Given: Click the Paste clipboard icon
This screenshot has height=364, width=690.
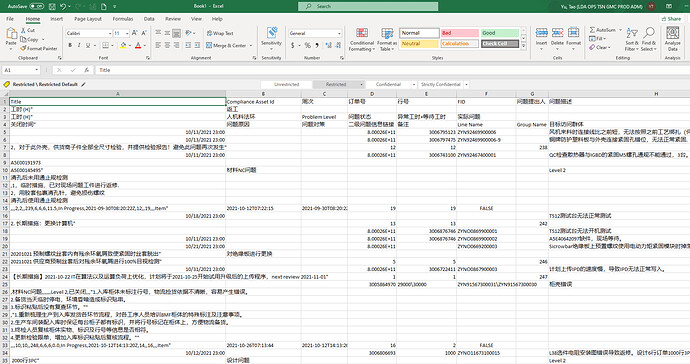Looking at the screenshot, I should (x=11, y=34).
